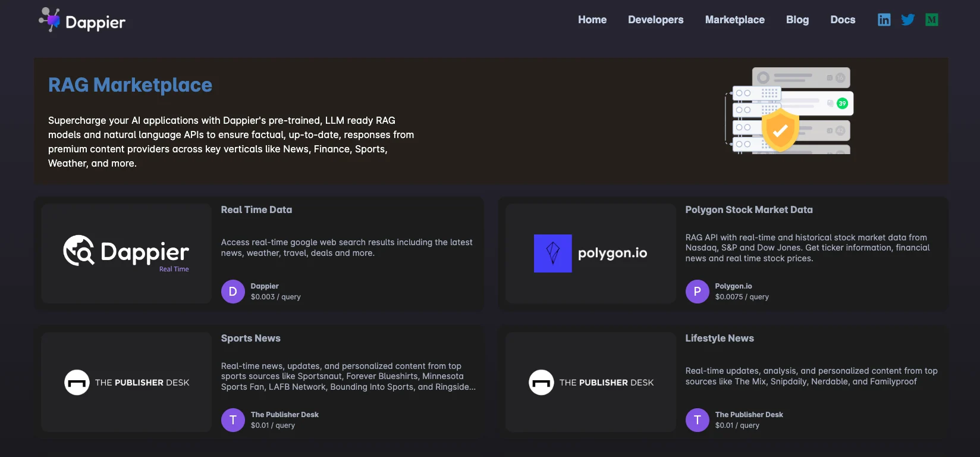Open the Polygon Stock Market Data title

[749, 209]
